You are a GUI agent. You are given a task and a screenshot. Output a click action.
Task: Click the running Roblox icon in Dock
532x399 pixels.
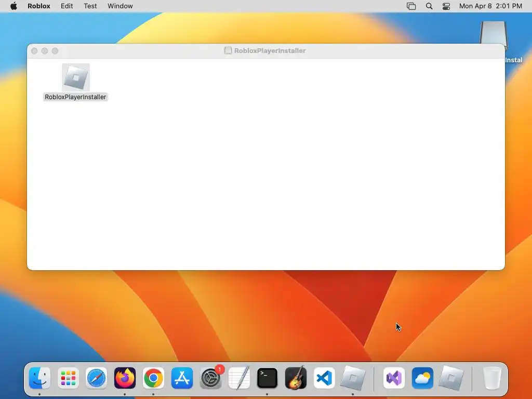(x=353, y=378)
